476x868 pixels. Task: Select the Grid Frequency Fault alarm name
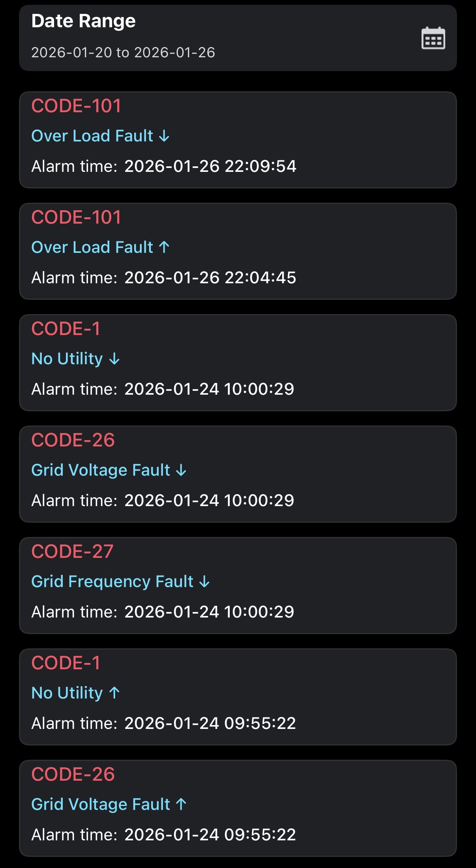tap(112, 582)
